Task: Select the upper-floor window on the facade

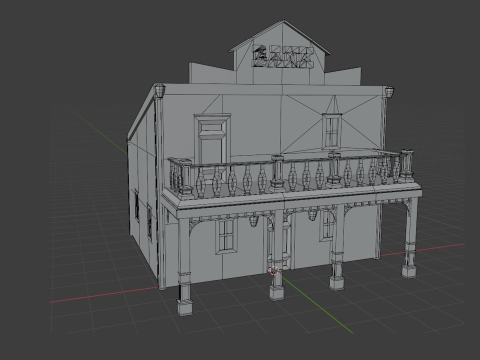Action: point(332,131)
